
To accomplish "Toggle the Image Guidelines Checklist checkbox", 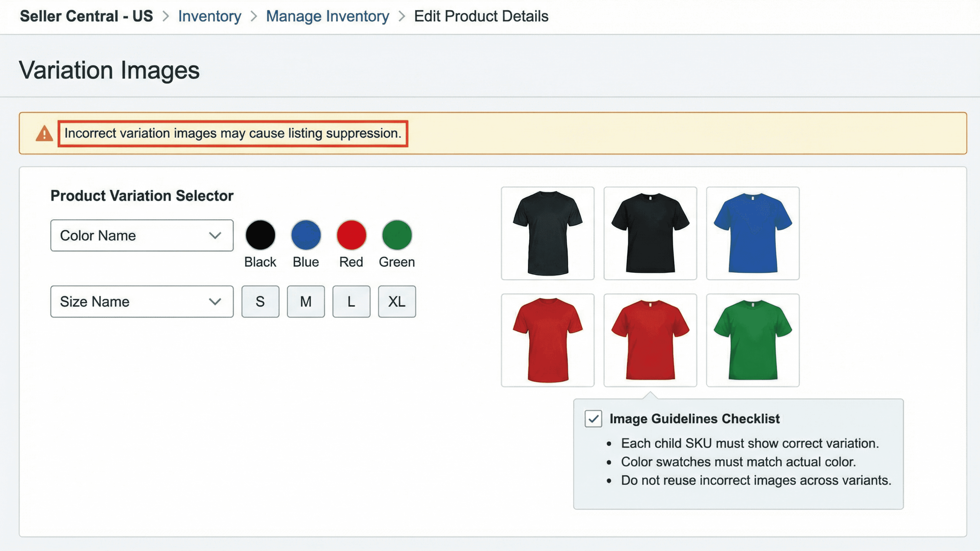I will (593, 419).
